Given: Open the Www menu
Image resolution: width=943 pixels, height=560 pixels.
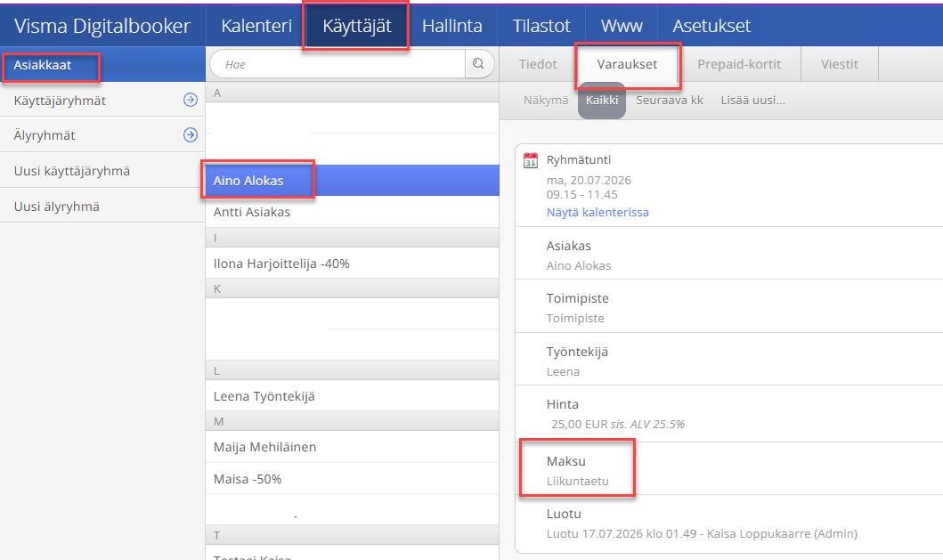Looking at the screenshot, I should click(x=622, y=26).
